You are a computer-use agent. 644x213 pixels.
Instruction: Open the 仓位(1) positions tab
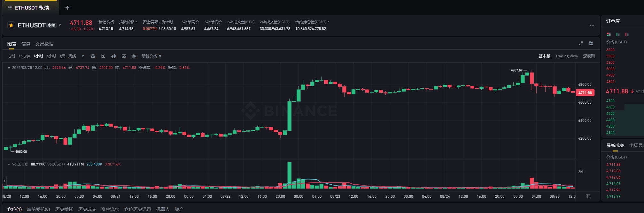[15, 209]
